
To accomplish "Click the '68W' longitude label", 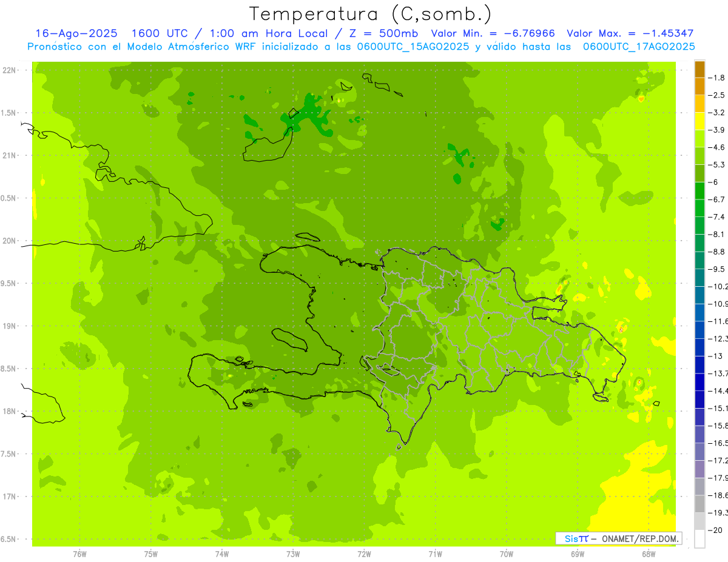I will (649, 554).
